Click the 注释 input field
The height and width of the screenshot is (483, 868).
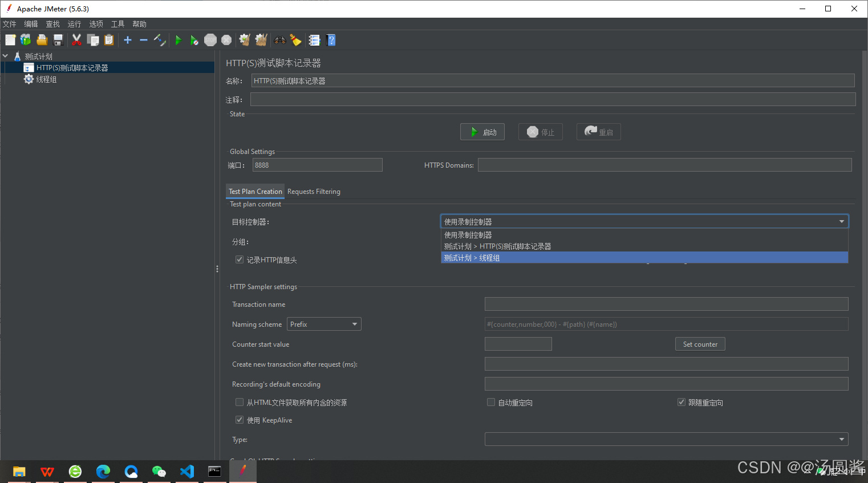click(553, 99)
